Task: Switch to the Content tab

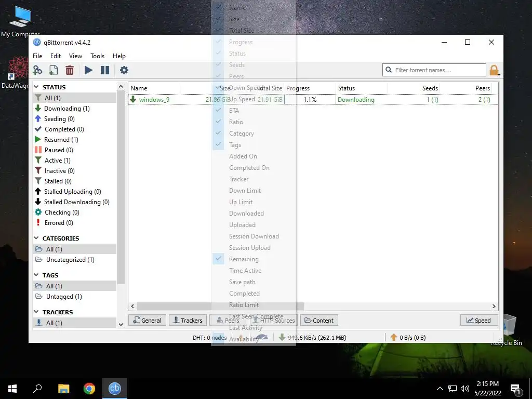Action: tap(319, 320)
